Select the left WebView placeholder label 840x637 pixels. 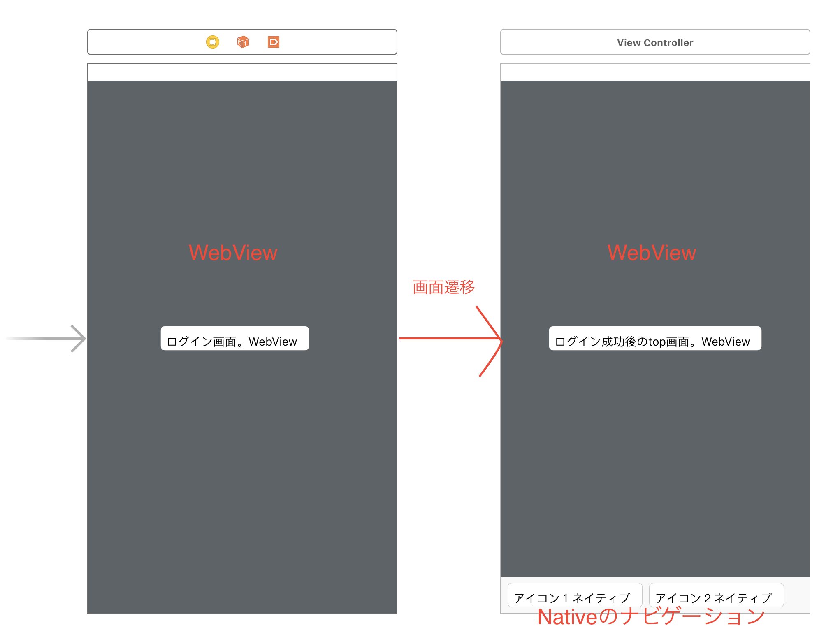pyautogui.click(x=233, y=253)
